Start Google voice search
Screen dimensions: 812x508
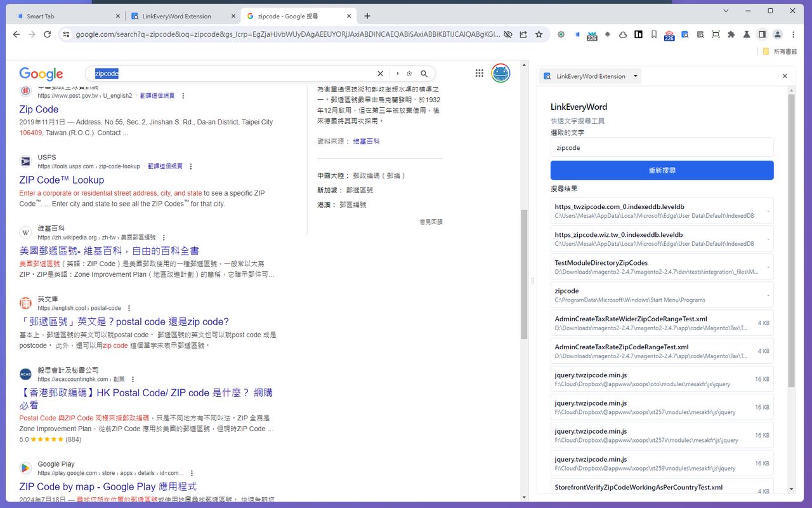tap(398, 74)
